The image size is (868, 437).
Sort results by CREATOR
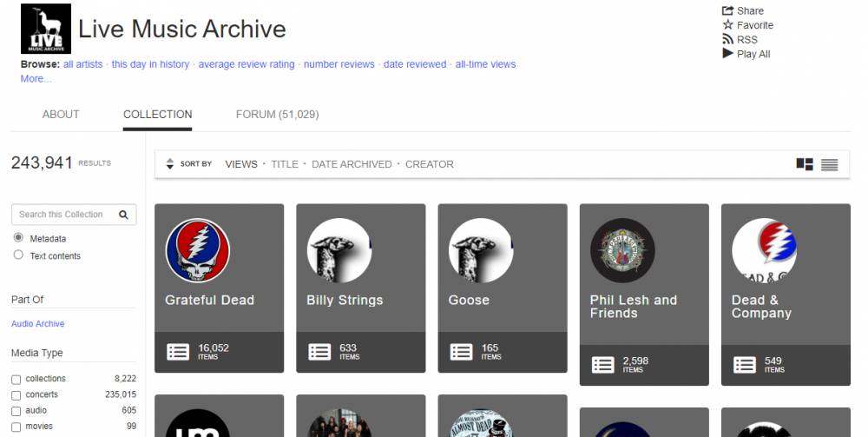pyautogui.click(x=430, y=164)
